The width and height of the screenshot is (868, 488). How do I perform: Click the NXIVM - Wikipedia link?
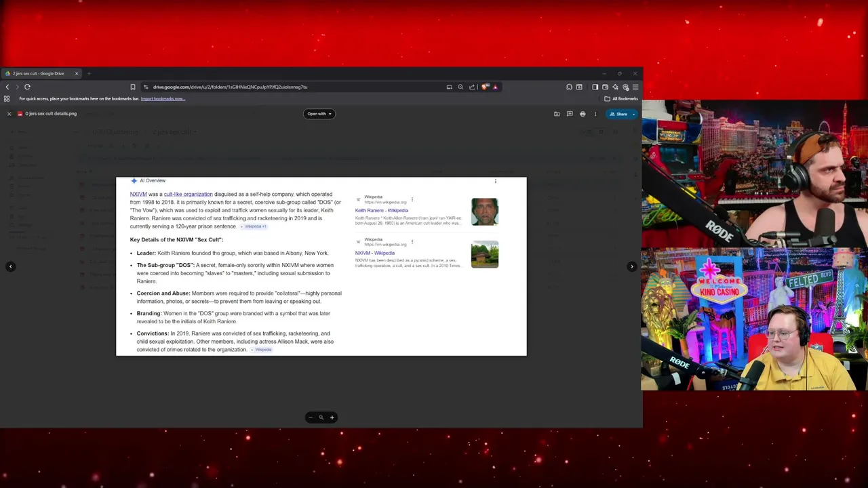coord(374,253)
